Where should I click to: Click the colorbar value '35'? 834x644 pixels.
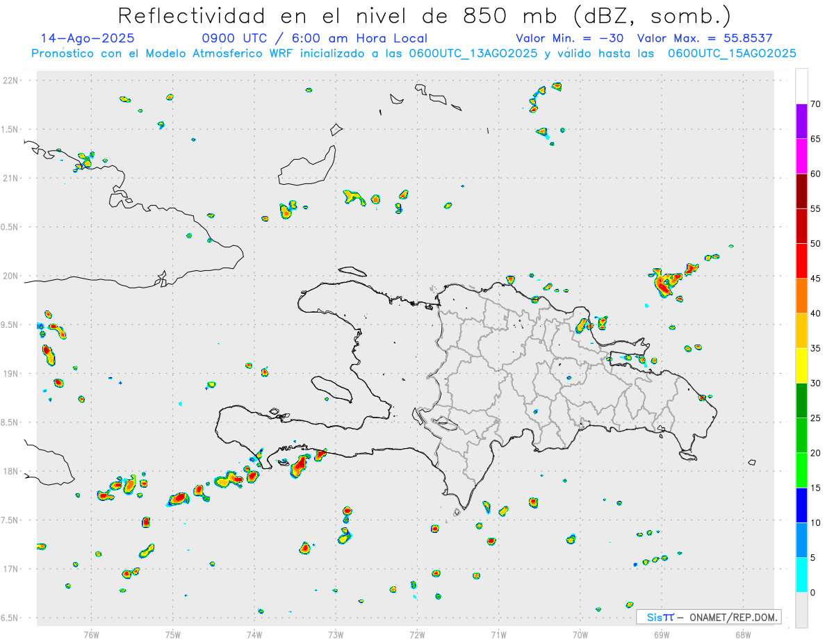tap(816, 348)
